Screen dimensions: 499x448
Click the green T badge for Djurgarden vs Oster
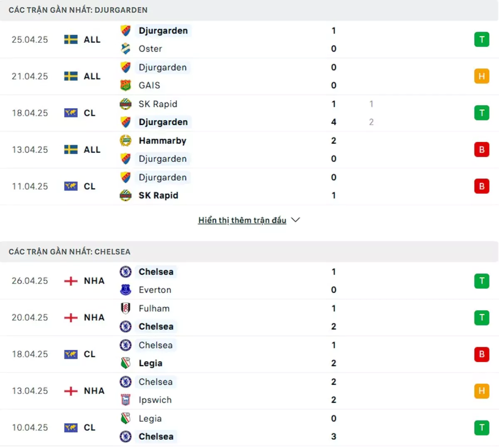(482, 40)
